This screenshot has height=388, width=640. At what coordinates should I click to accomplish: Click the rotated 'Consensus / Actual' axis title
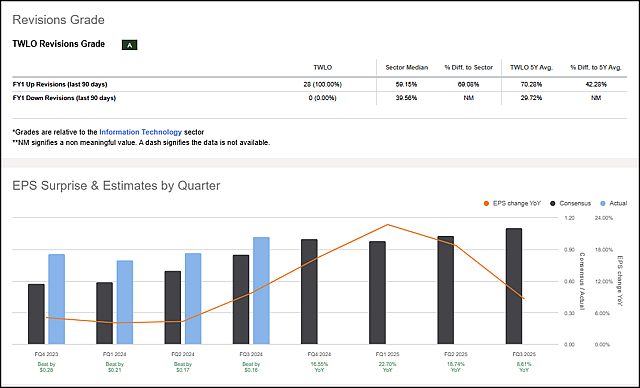pyautogui.click(x=582, y=281)
